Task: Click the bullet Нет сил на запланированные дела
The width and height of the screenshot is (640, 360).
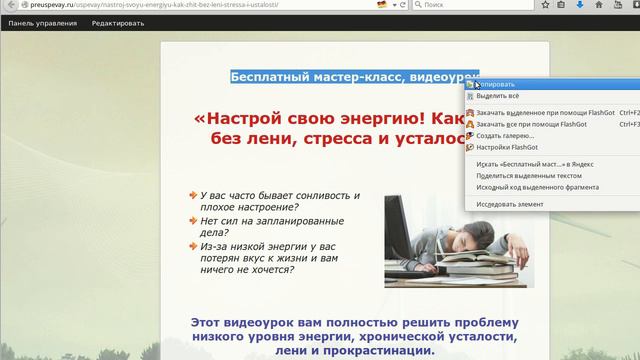Action: pyautogui.click(x=272, y=227)
